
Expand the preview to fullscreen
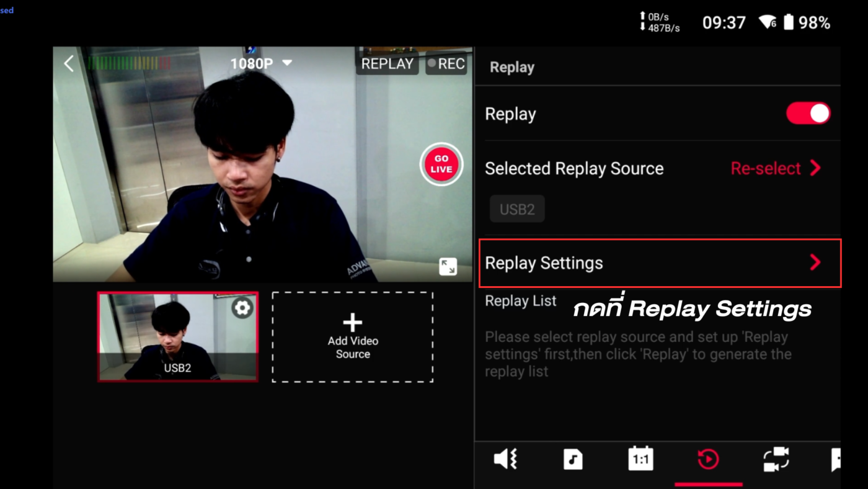click(x=448, y=266)
